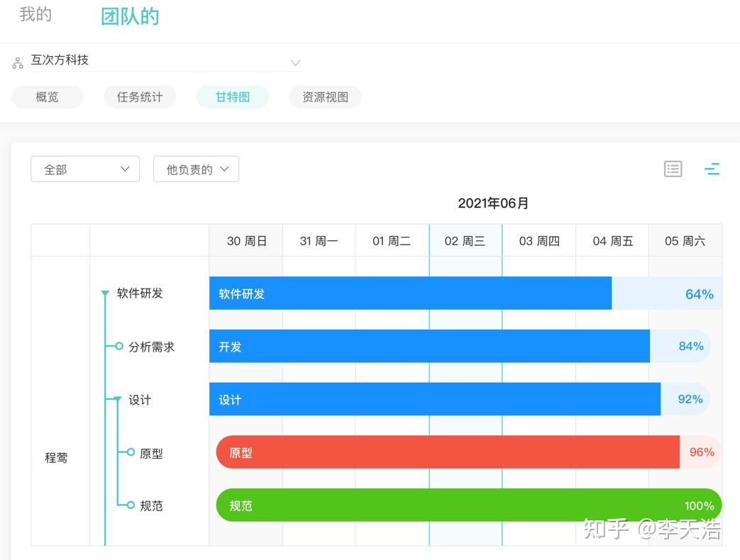Open the 互次方科技 team dropdown
Viewport: 740px width, 560px height.
click(166, 61)
